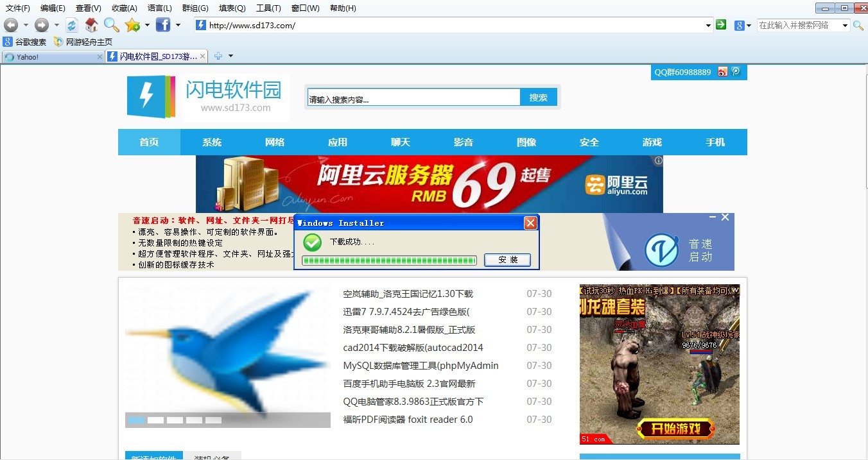Open the 群组(G) menu
The height and width of the screenshot is (460, 868).
pyautogui.click(x=195, y=8)
